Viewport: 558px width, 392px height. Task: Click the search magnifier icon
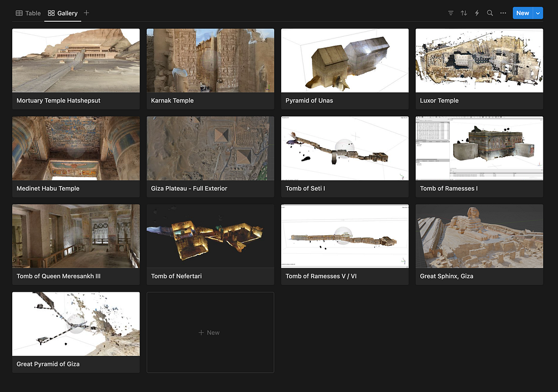pos(490,13)
